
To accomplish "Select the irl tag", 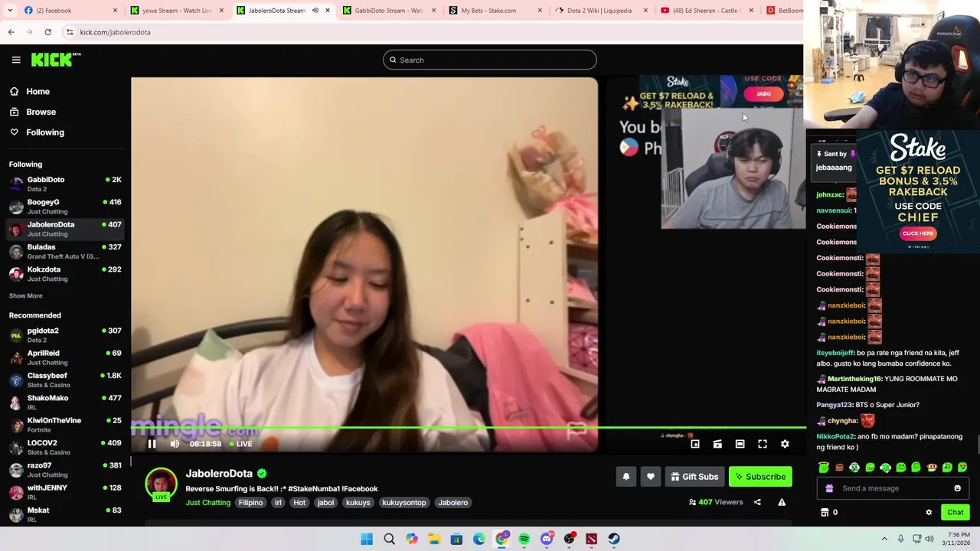I will [x=278, y=503].
